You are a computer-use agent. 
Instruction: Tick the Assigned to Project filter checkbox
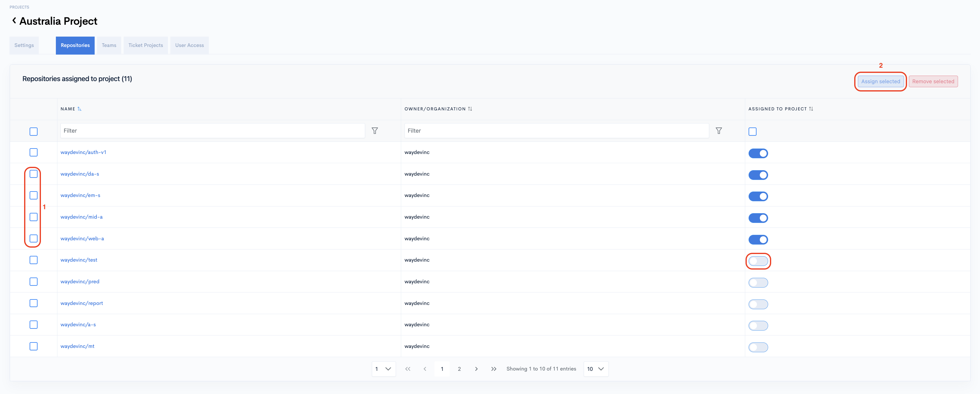pos(753,131)
